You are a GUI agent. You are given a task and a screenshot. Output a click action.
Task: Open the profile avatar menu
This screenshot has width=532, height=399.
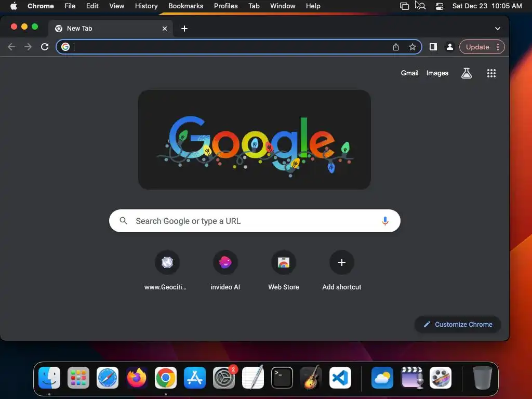(x=449, y=47)
